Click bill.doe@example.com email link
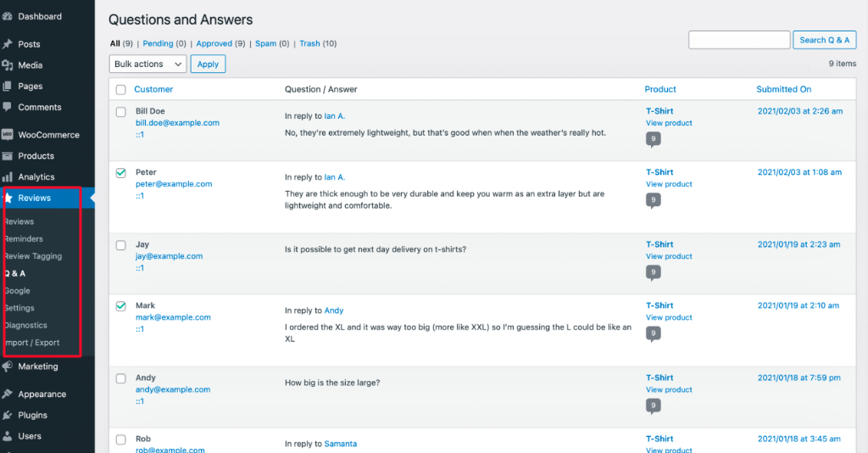This screenshot has width=868, height=453. click(x=178, y=123)
